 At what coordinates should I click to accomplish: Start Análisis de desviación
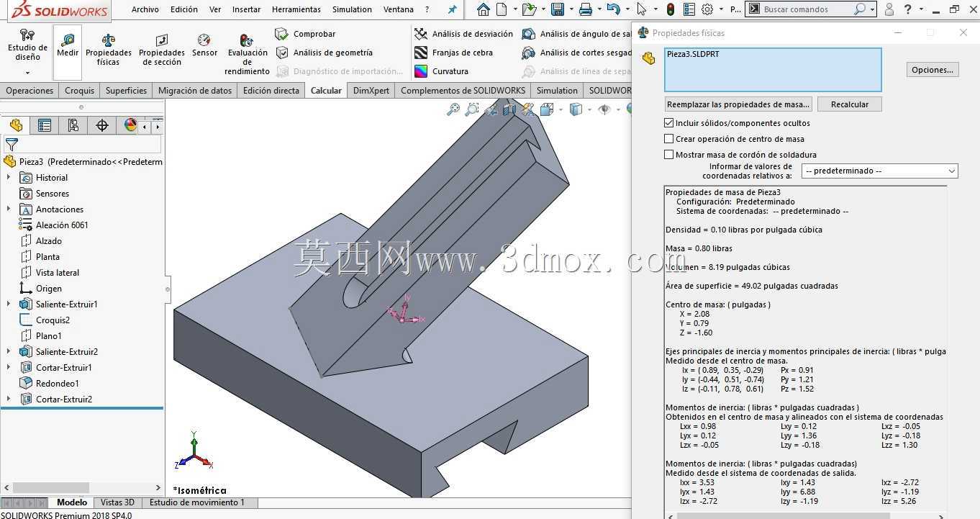pos(464,34)
